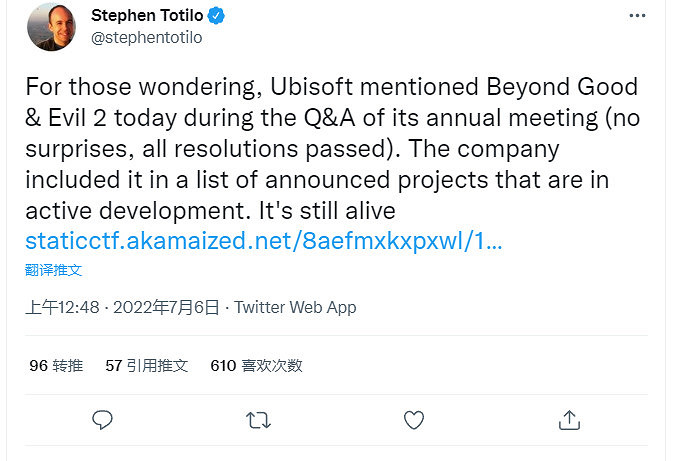The width and height of the screenshot is (684, 461).
Task: Click the 上午12:48 timestamp
Action: (x=62, y=307)
